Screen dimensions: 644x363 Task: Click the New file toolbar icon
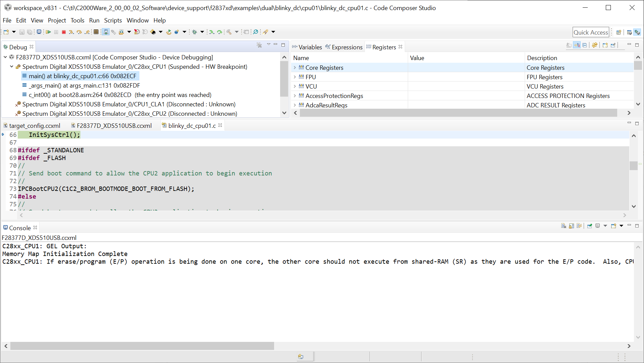[6, 32]
